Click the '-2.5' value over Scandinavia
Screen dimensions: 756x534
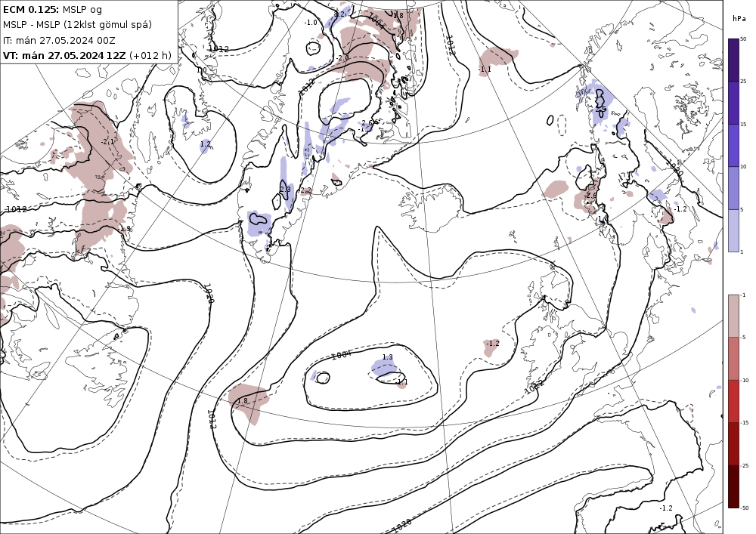(600, 110)
